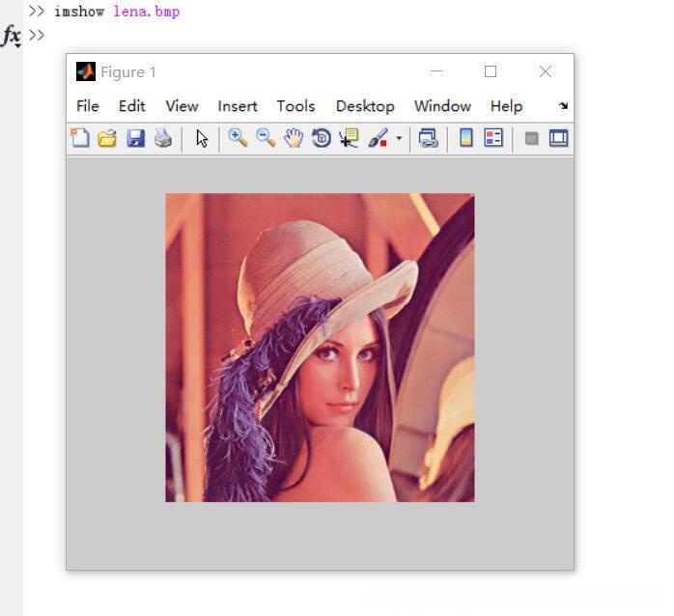The image size is (674, 616).
Task: Save the figure with the floppy disk icon
Action: coord(135,138)
